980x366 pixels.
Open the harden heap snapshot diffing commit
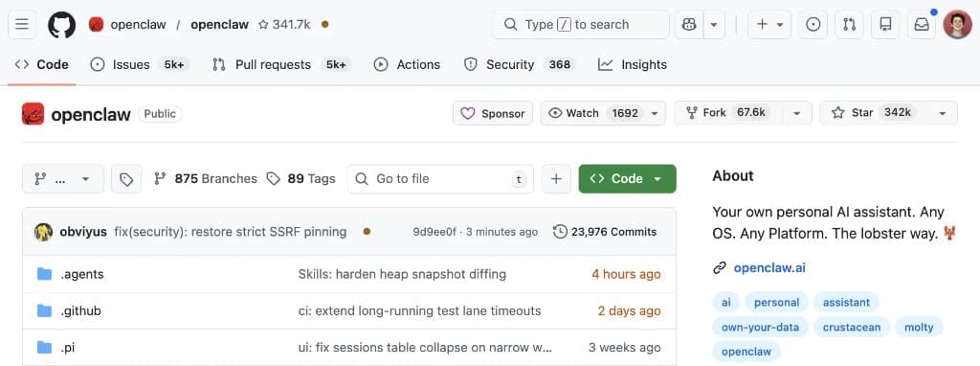click(x=402, y=274)
